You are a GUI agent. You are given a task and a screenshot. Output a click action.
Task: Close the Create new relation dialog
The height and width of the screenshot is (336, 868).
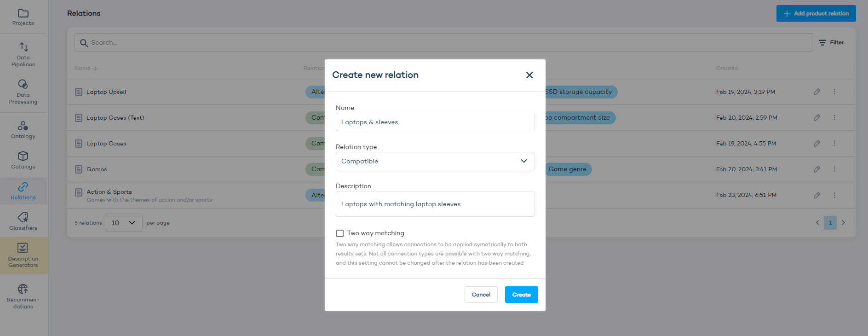pos(529,75)
